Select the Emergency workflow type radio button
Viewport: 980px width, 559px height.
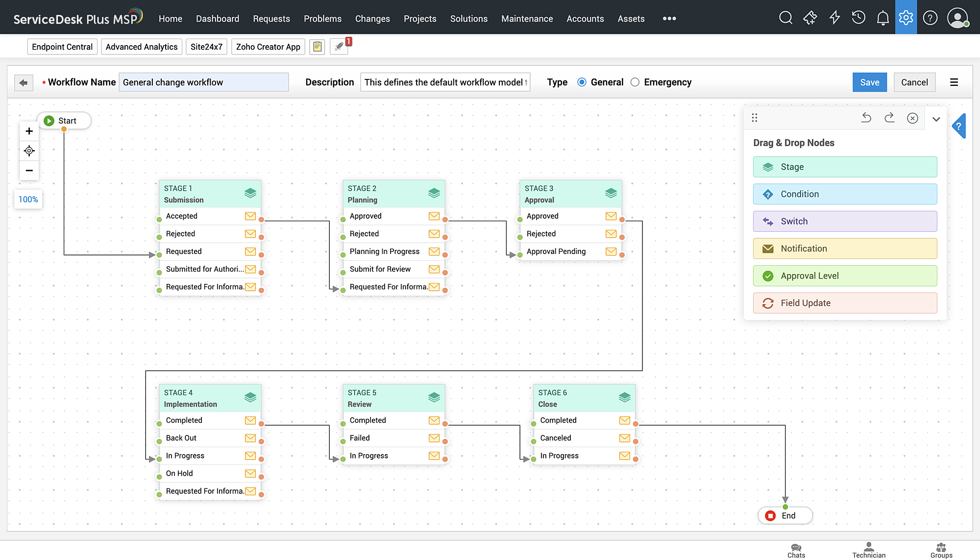[635, 82]
